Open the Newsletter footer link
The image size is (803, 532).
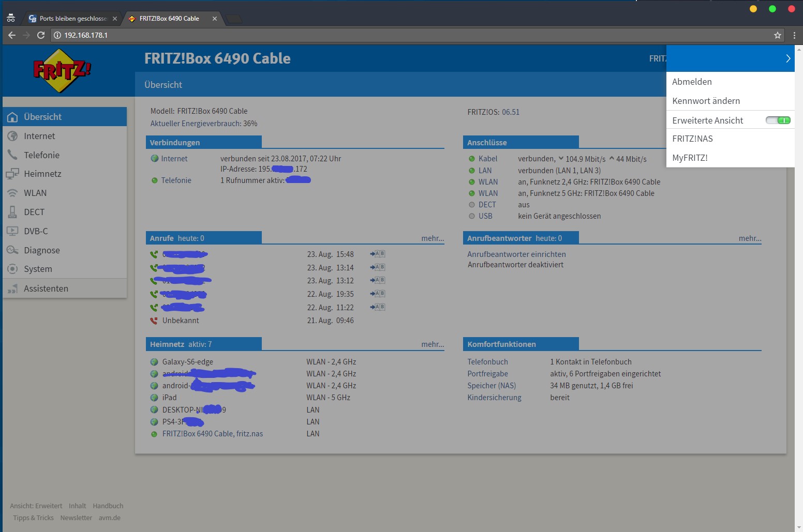tap(76, 518)
